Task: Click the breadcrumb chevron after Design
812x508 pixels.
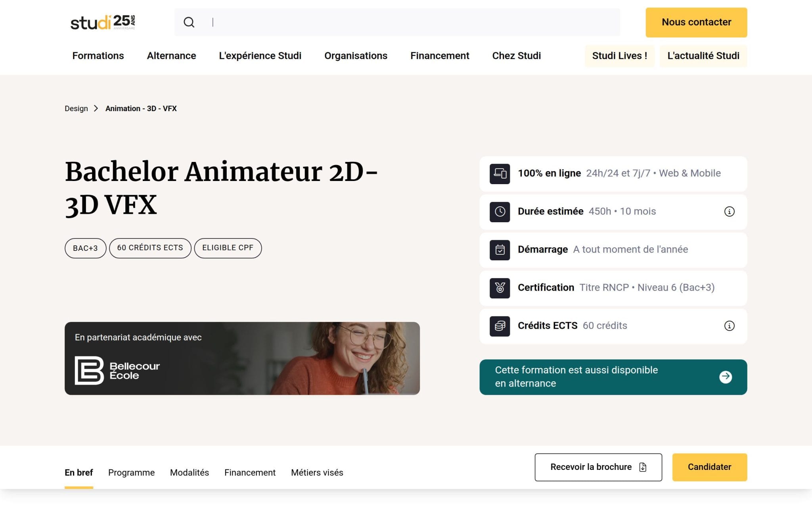Action: pyautogui.click(x=96, y=108)
